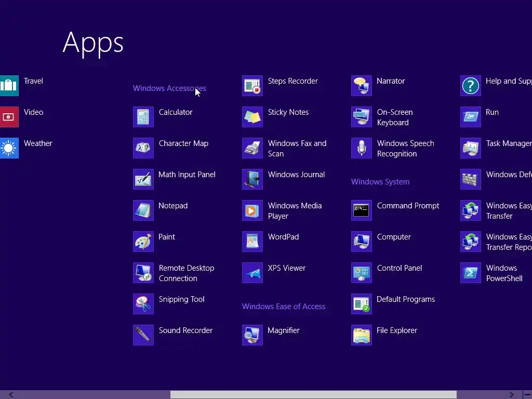Open the Video app tile icon

(x=9, y=117)
